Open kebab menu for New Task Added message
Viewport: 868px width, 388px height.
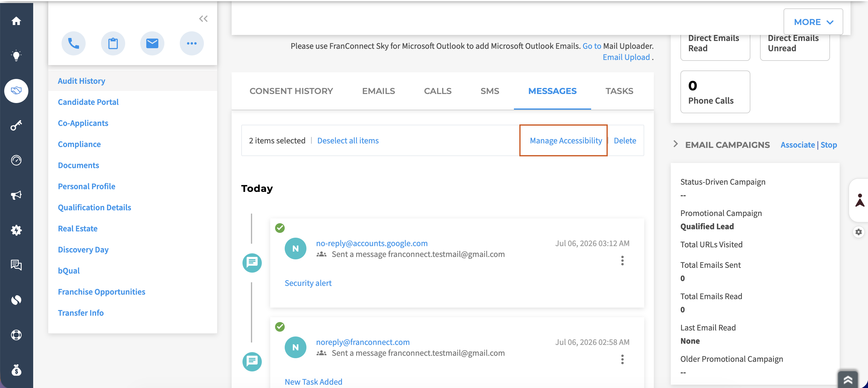pyautogui.click(x=622, y=359)
